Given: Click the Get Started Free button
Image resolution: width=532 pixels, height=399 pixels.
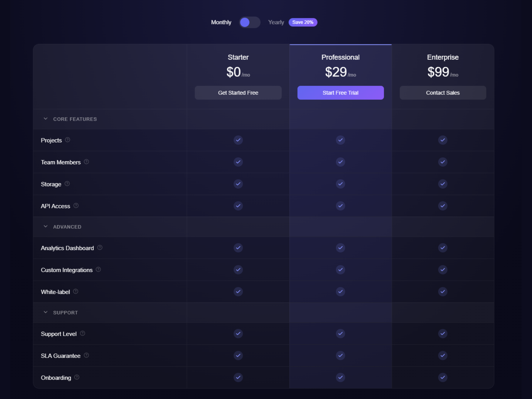Looking at the screenshot, I should [238, 93].
